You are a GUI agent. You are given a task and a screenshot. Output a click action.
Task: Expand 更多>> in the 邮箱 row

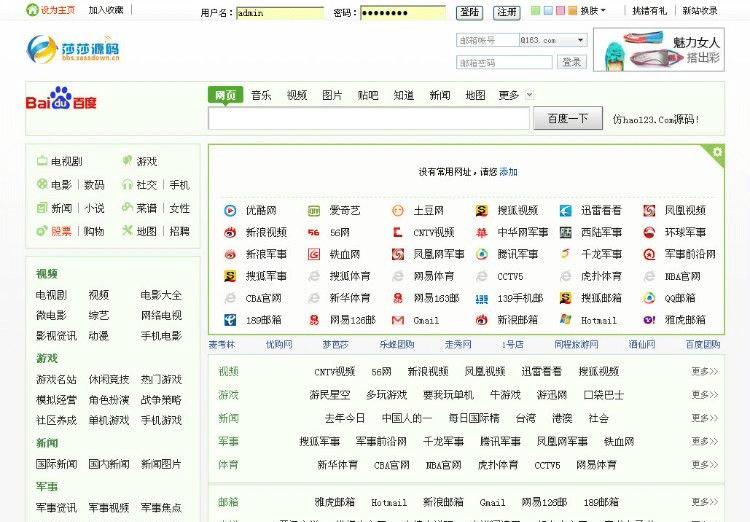pyautogui.click(x=705, y=502)
